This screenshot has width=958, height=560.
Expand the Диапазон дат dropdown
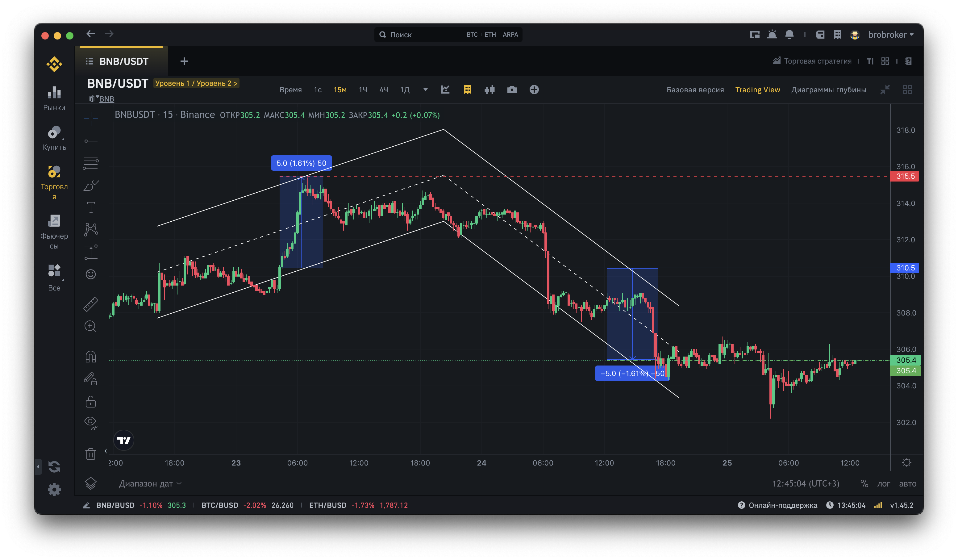click(150, 483)
